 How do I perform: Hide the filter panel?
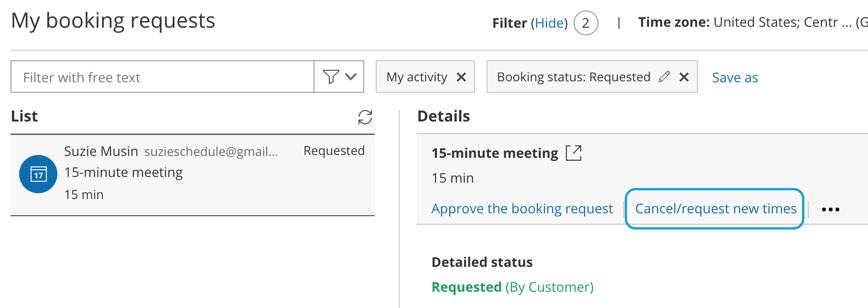[549, 23]
